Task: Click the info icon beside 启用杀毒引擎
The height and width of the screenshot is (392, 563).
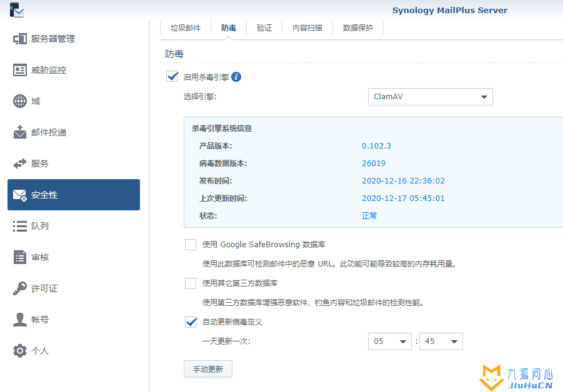Action: pyautogui.click(x=236, y=77)
